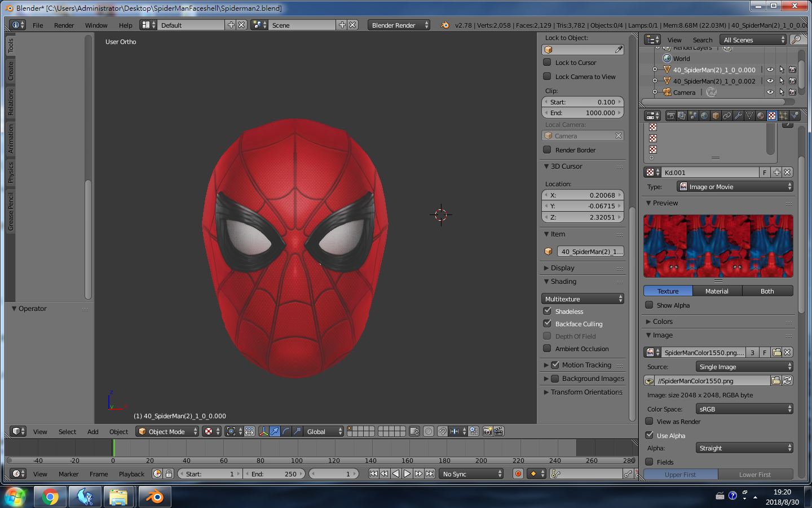Open the File menu

(38, 25)
